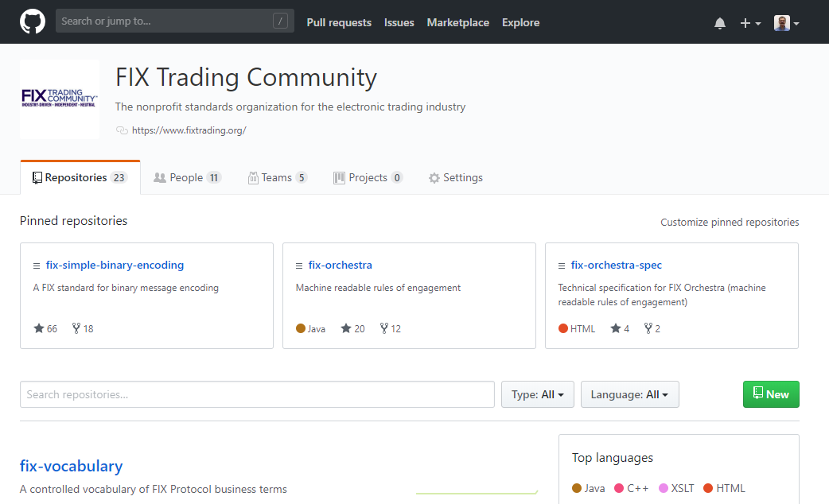Focus the Search repositories input field
Viewport: 829px width, 504px height.
click(x=255, y=394)
